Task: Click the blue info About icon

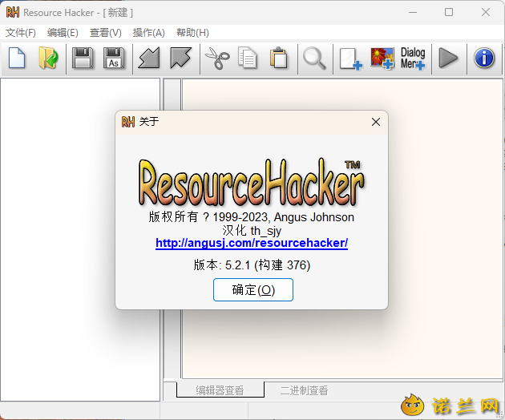Action: pos(484,59)
